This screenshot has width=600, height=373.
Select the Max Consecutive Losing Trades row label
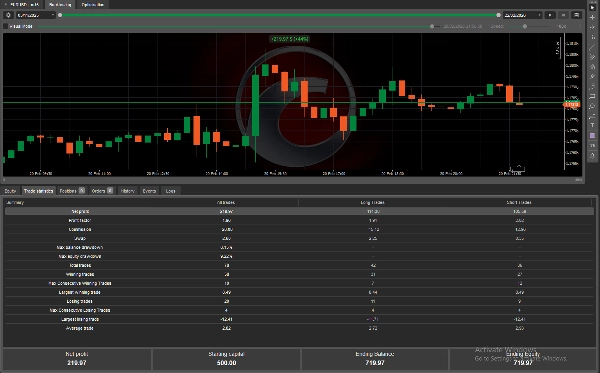click(80, 310)
